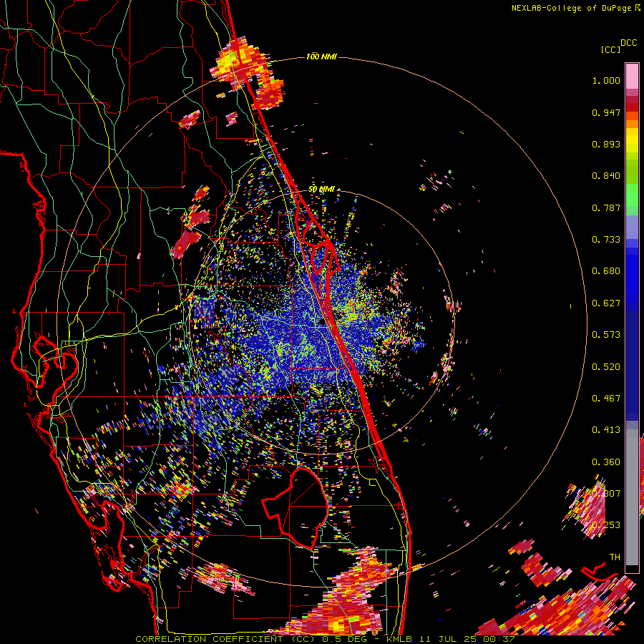The width and height of the screenshot is (644, 644).
Task: Click the black radar site dot at ring center
Action: point(323,322)
